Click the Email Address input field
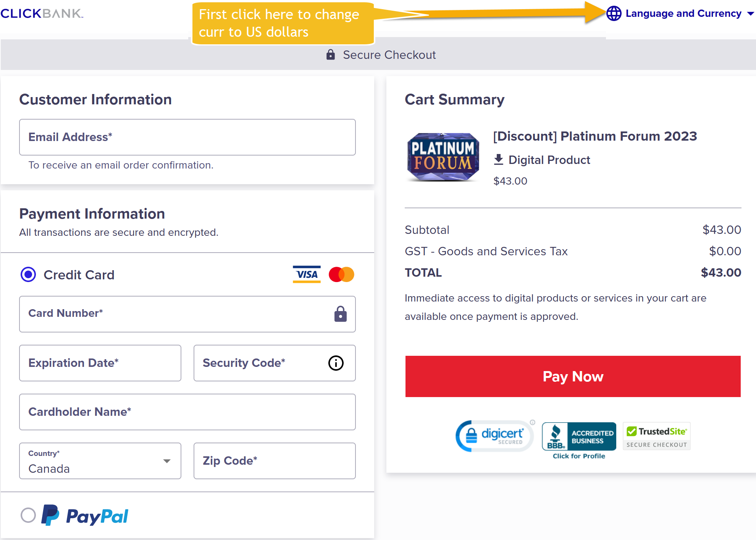Viewport: 756px width, 540px height. point(187,137)
